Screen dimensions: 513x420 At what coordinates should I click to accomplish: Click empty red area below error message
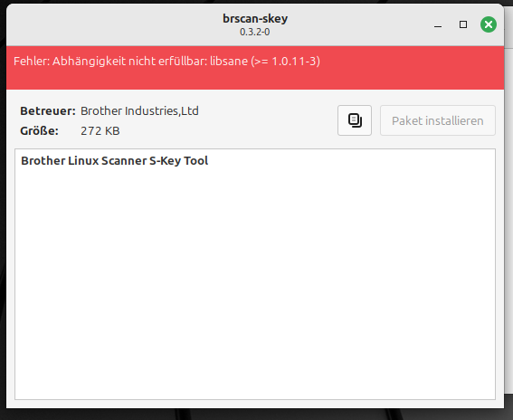click(255, 80)
